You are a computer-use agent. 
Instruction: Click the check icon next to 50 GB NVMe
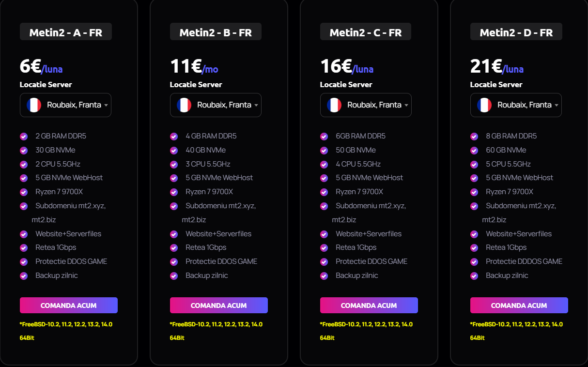click(324, 151)
